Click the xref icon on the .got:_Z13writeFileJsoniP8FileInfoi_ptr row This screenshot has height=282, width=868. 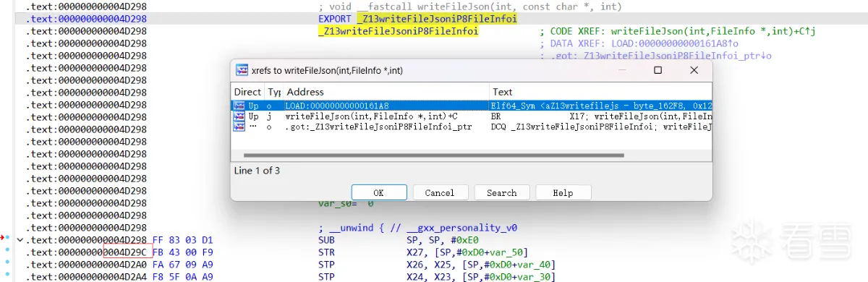click(239, 127)
